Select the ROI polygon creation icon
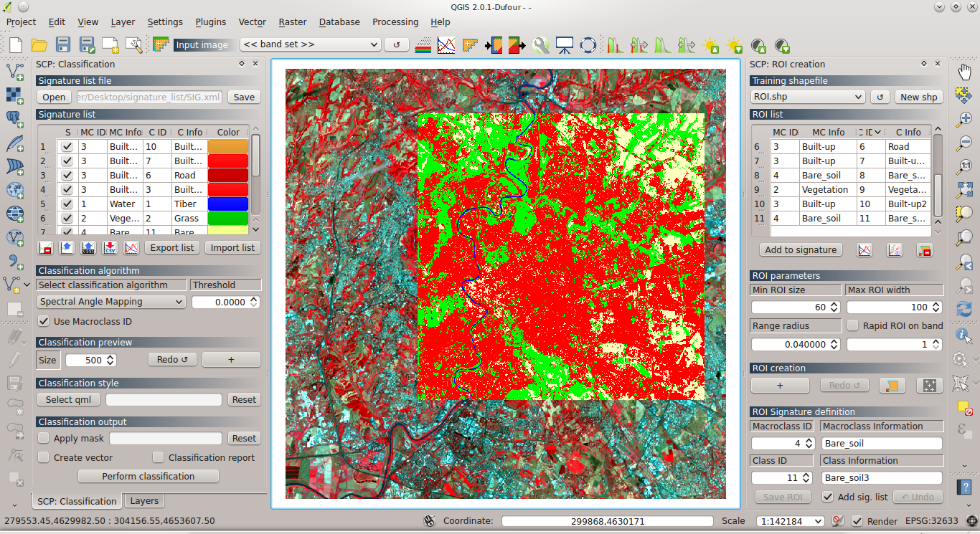Screen dimensions: 980x534 click(892, 385)
